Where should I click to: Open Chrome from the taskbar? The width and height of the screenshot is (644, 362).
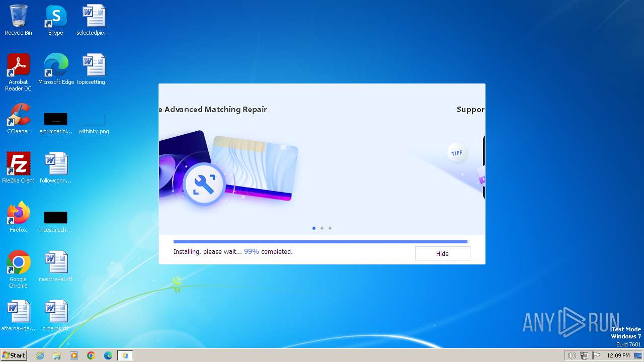coord(91,355)
